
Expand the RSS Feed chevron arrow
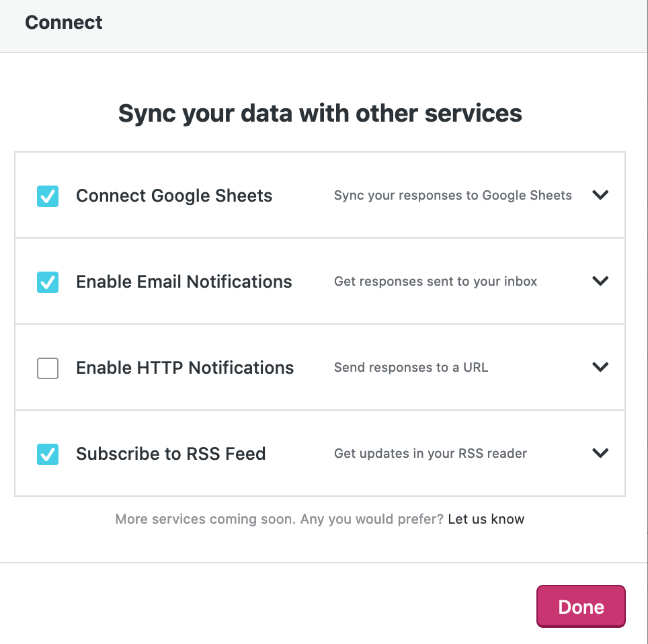click(600, 453)
